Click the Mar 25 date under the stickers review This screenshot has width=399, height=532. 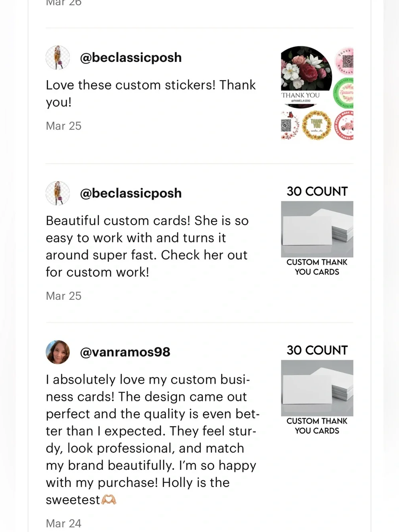[63, 126]
